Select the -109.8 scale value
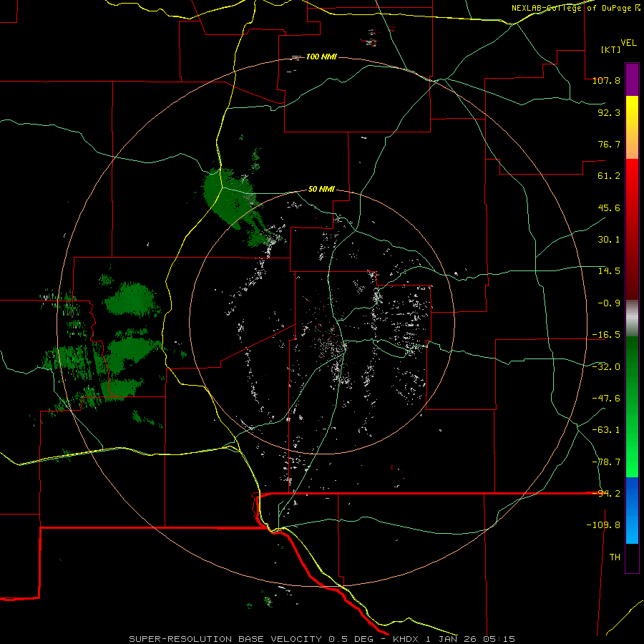The height and width of the screenshot is (644, 644). (603, 525)
